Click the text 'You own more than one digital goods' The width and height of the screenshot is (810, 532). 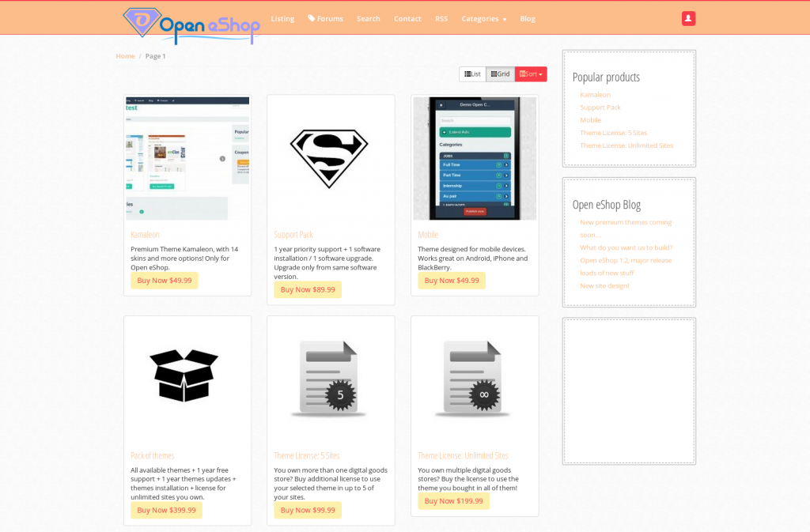(x=331, y=484)
